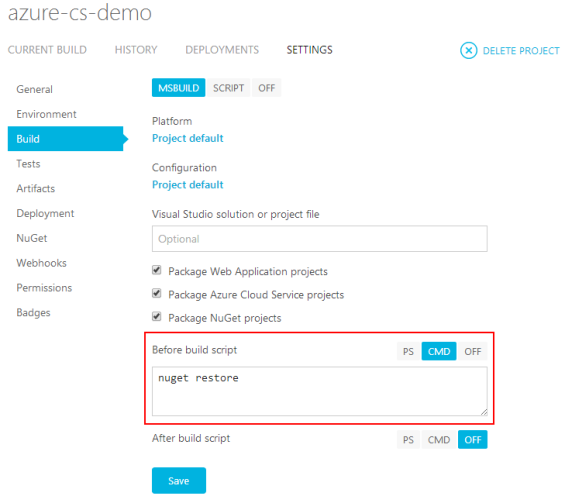565x503 pixels.
Task: Click the Delete Project X icon
Action: tap(468, 50)
